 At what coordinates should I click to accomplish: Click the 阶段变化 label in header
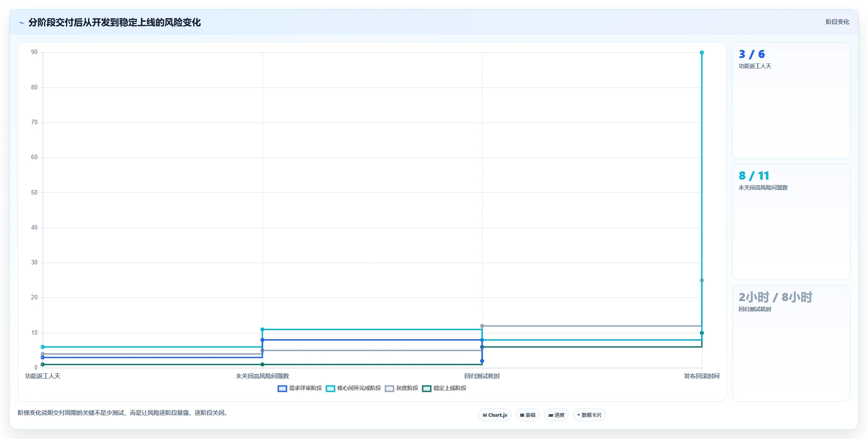pos(837,22)
